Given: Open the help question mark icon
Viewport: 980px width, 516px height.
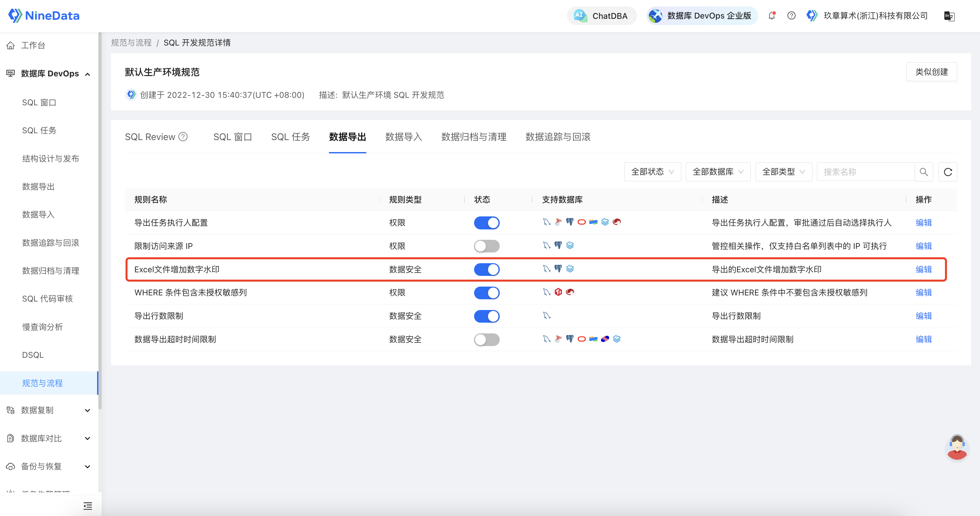Looking at the screenshot, I should click(x=791, y=16).
